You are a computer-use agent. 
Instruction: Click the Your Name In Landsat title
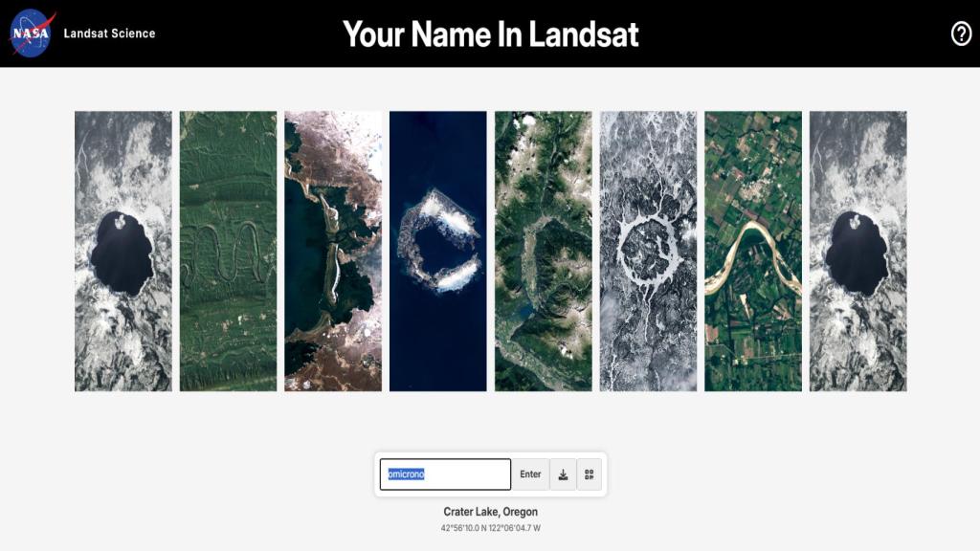click(491, 34)
